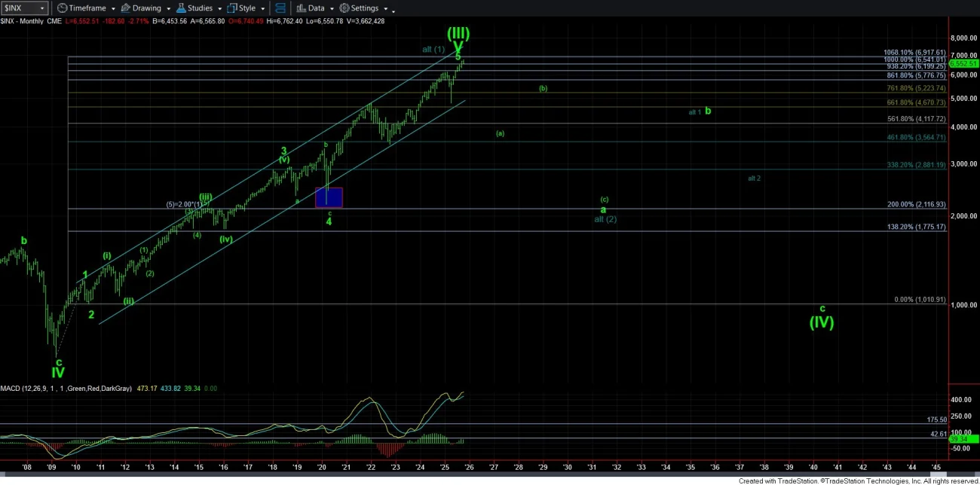980x485 pixels.
Task: Expand the Drawing dropdown arrow
Action: tap(167, 9)
